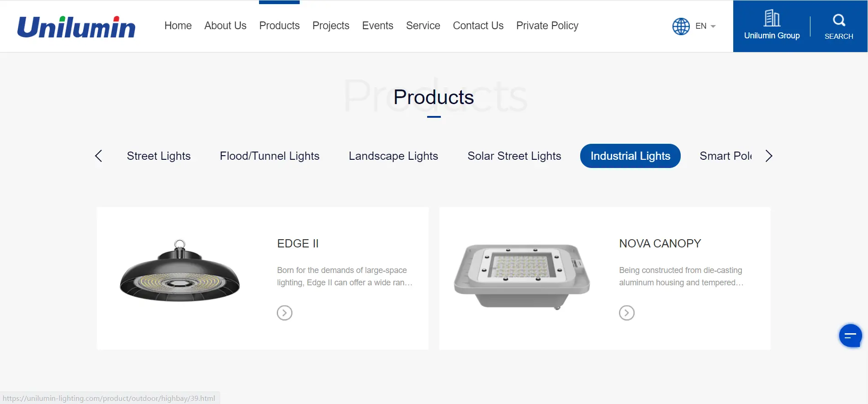
Task: Go to the About Us menu
Action: pos(225,26)
